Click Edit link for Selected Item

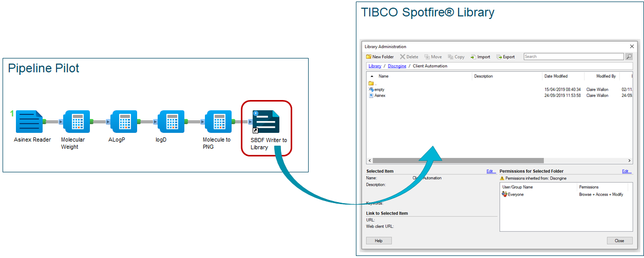pos(491,171)
